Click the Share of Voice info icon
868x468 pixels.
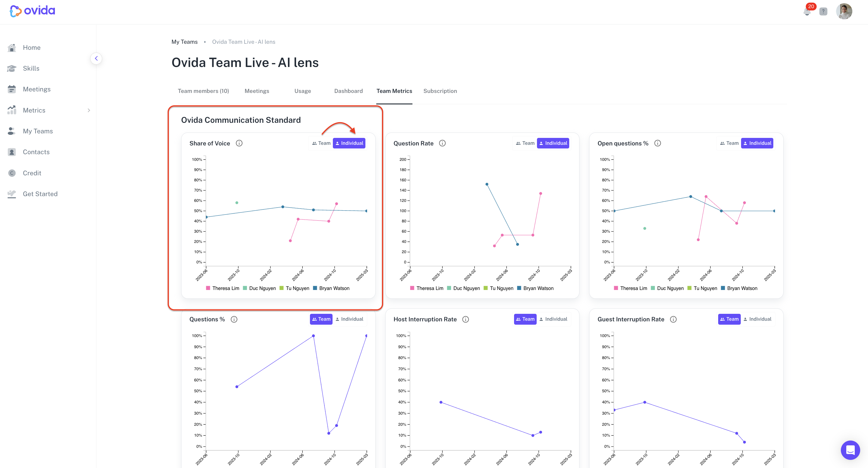pos(239,143)
